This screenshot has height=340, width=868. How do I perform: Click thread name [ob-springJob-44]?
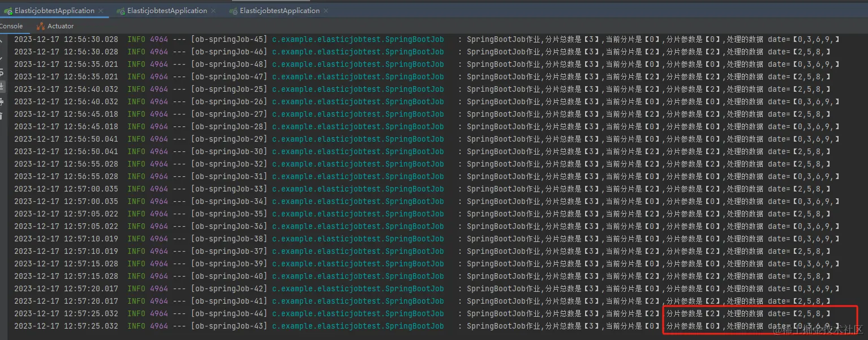229,313
